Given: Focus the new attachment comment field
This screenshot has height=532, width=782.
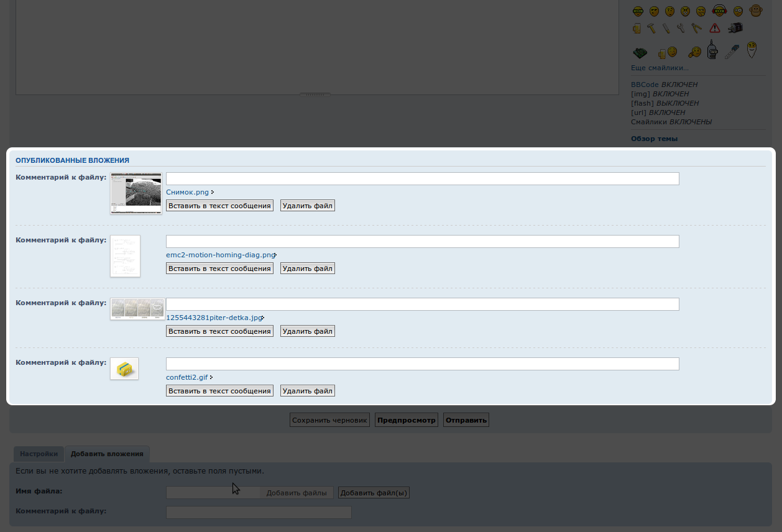Looking at the screenshot, I should tap(259, 512).
